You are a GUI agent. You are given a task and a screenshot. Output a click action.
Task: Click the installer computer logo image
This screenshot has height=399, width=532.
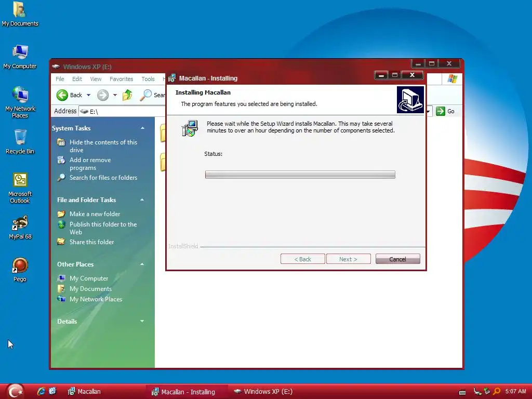click(x=410, y=99)
